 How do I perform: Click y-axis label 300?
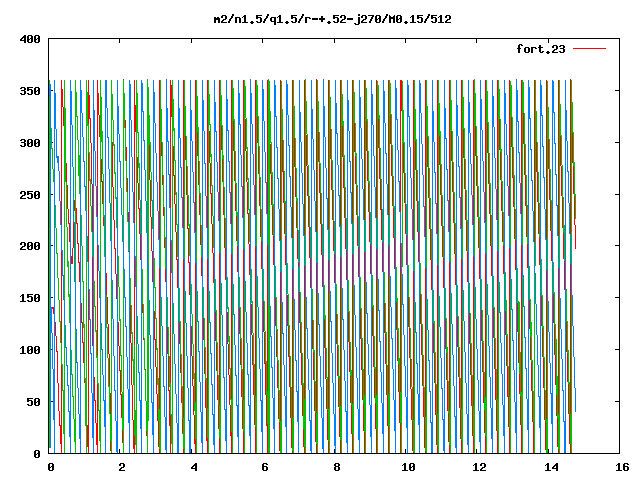(30, 143)
